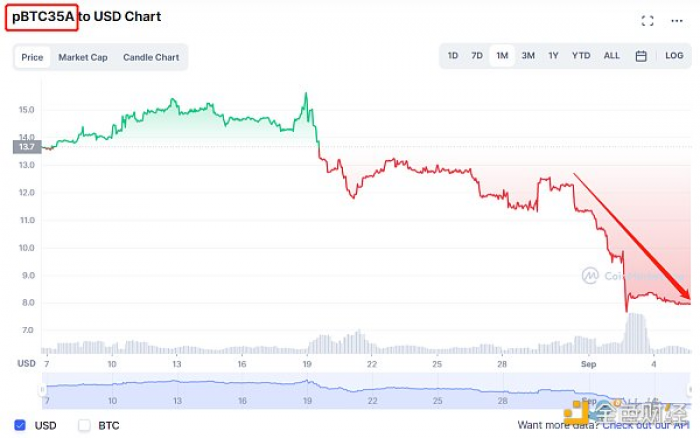Viewport: 700px width, 438px height.
Task: Switch to the Candle Chart tab
Action: (x=151, y=57)
